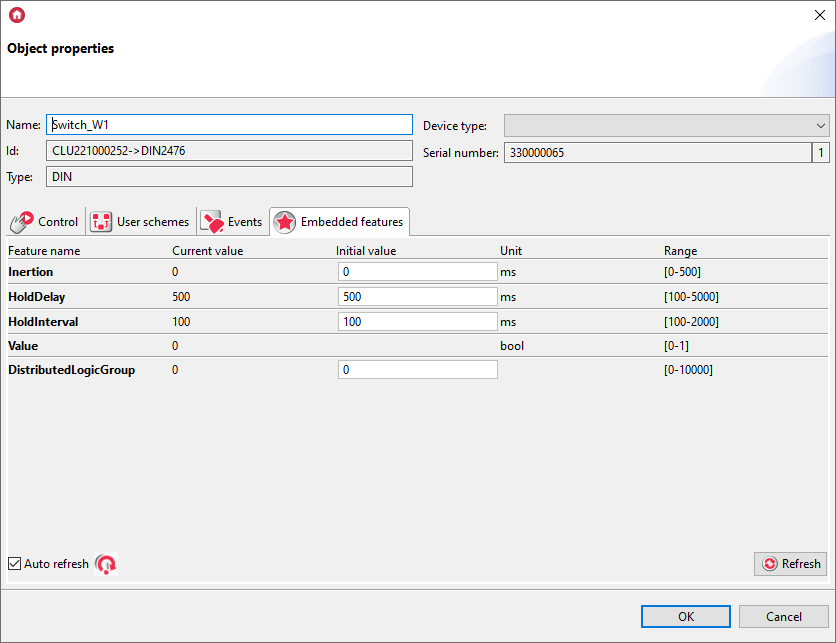Viewport: 836px width, 643px height.
Task: Disable the Auto refresh checkbox
Action: pos(13,563)
